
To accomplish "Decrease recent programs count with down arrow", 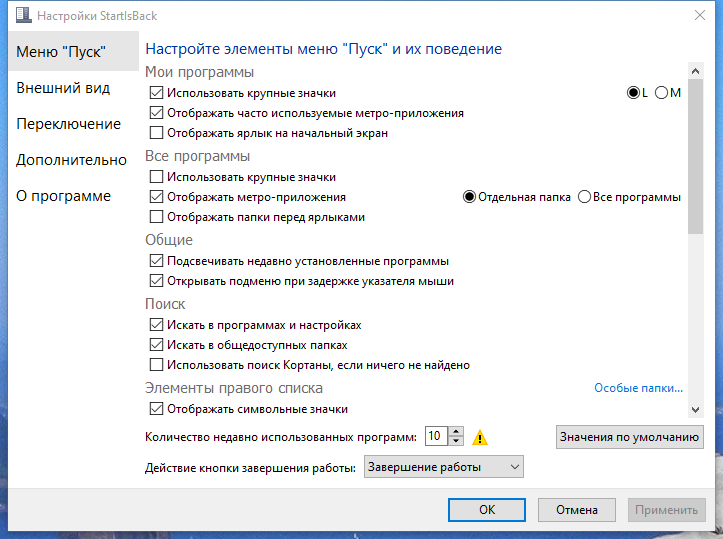I will [456, 441].
